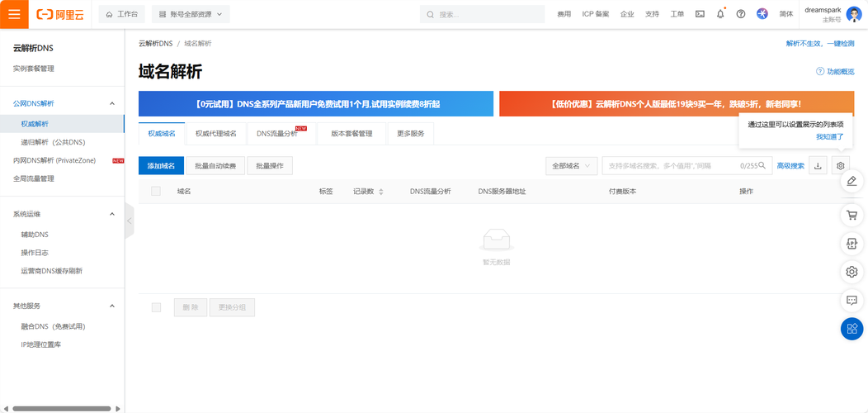The image size is (868, 413).
Task: Open 费用 in the top menu
Action: pos(564,14)
